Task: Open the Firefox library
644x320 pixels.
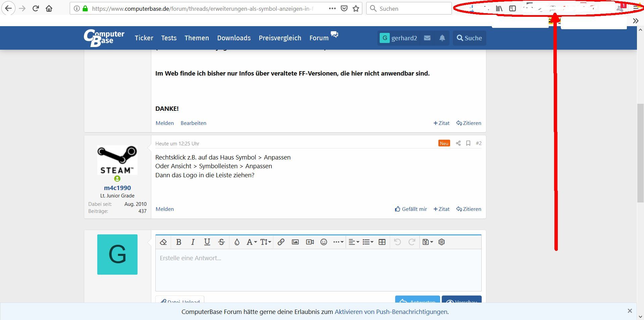Action: pyautogui.click(x=499, y=8)
